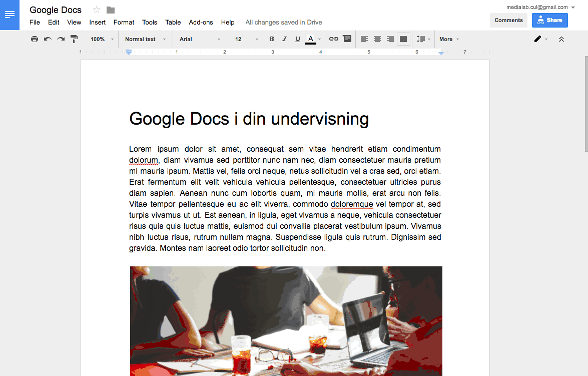Screen dimensions: 588x376
Task: Open the move to folder icon
Action: [111, 10]
